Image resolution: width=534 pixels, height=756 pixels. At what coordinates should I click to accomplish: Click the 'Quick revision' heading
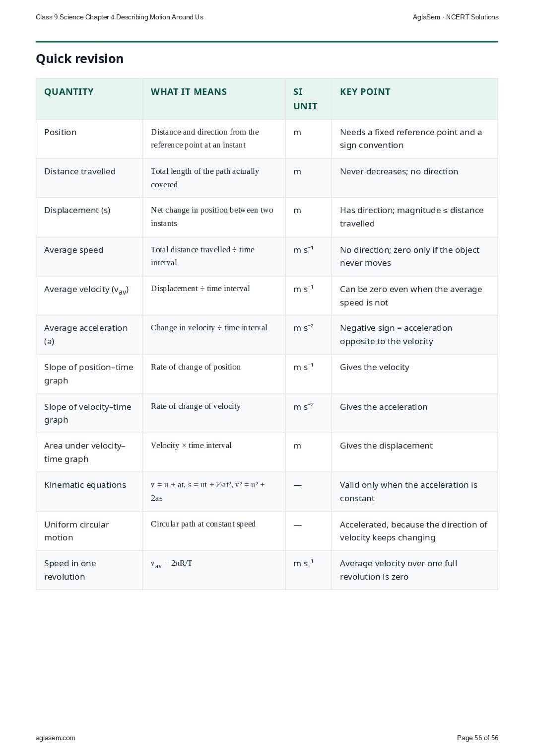point(79,59)
